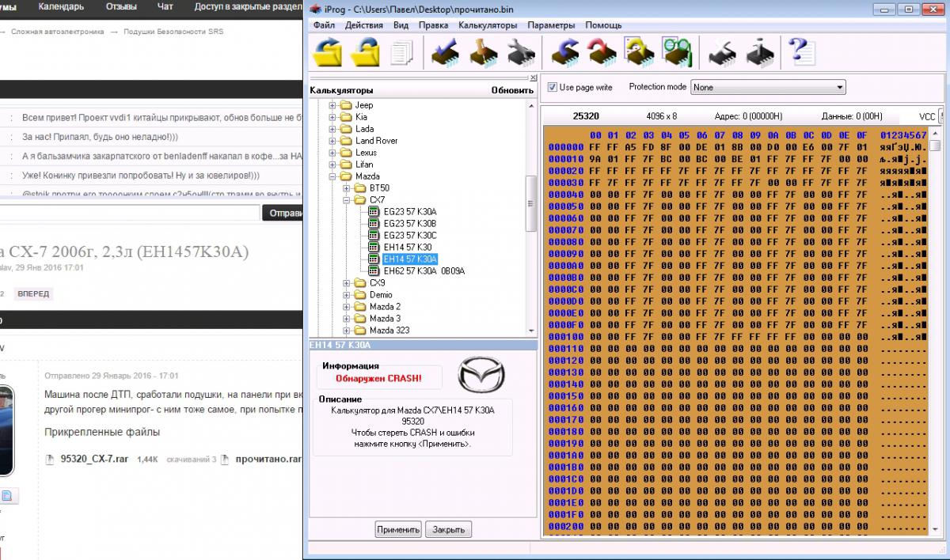Open the Правка menu
Image resolution: width=950 pixels, height=560 pixels.
coord(434,25)
